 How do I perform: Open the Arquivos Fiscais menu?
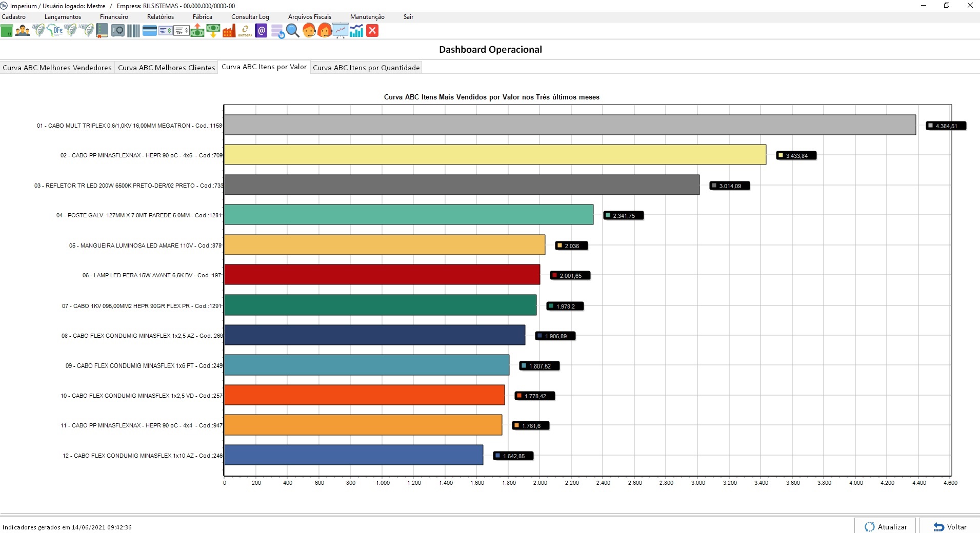point(309,17)
